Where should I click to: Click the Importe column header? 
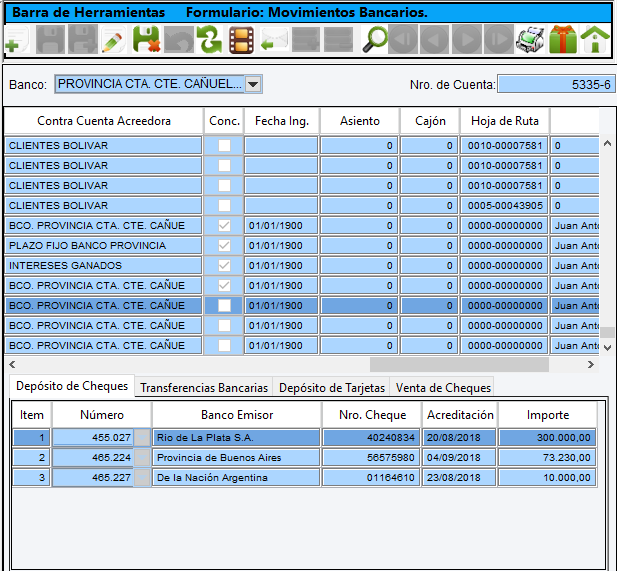[x=548, y=415]
